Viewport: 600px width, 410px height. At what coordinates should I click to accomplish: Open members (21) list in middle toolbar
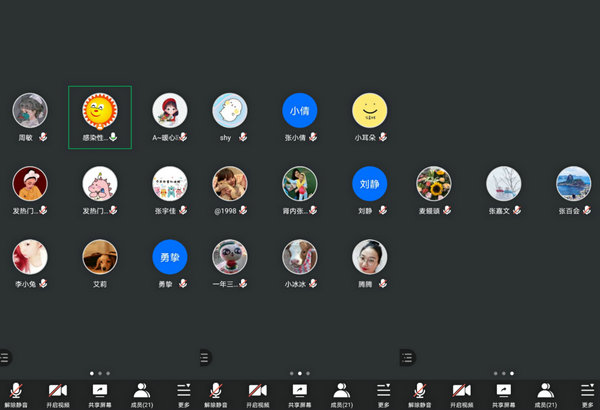[341, 392]
